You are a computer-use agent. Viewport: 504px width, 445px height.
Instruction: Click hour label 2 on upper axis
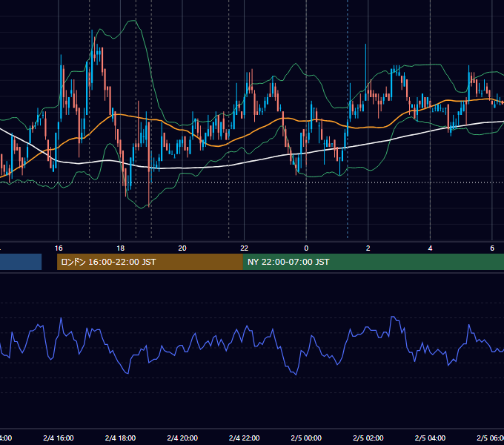[368, 248]
